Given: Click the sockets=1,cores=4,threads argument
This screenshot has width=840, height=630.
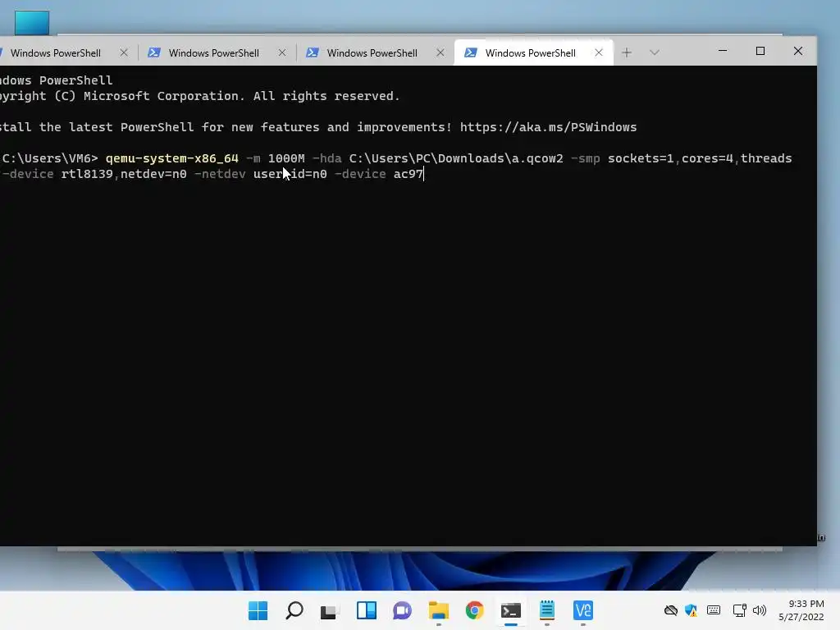Looking at the screenshot, I should pos(700,158).
